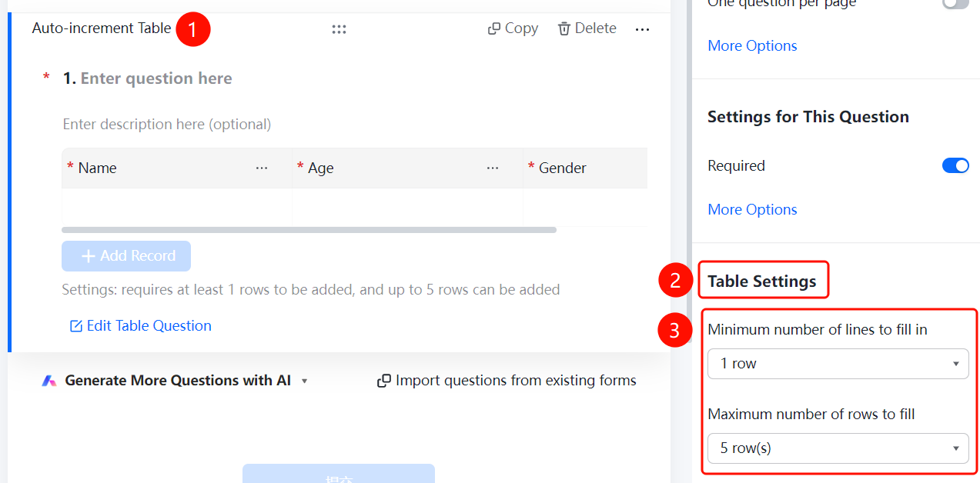Copy the Auto-increment Table question
The height and width of the screenshot is (483, 980).
click(513, 28)
